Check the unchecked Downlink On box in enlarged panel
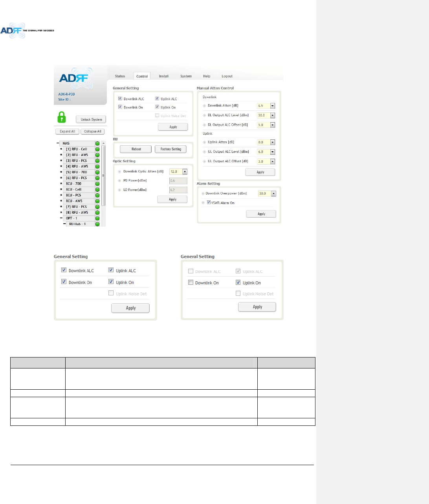 pos(191,282)
